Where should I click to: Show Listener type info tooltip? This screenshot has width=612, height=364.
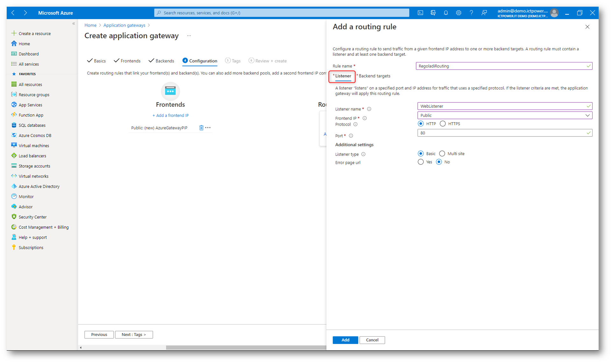[363, 154]
